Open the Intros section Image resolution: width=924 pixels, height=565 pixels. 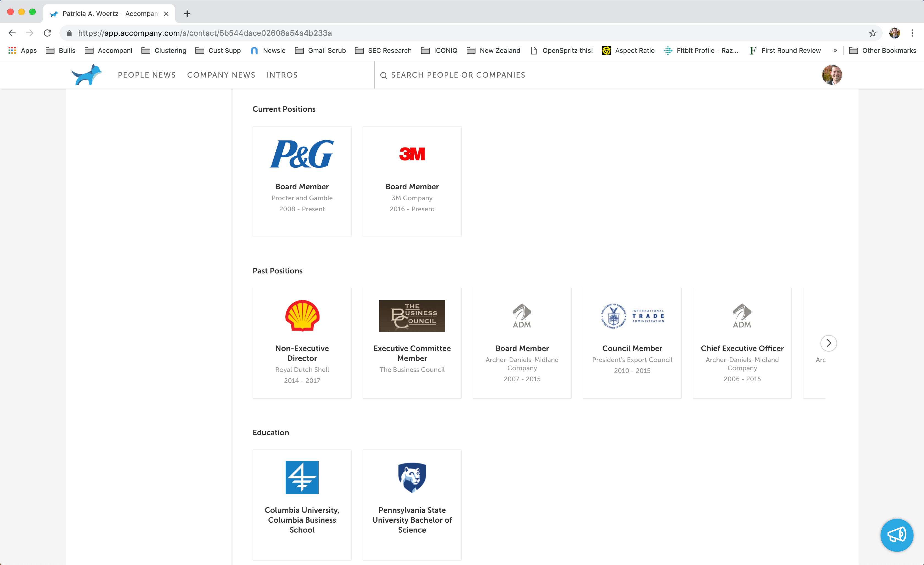point(282,75)
